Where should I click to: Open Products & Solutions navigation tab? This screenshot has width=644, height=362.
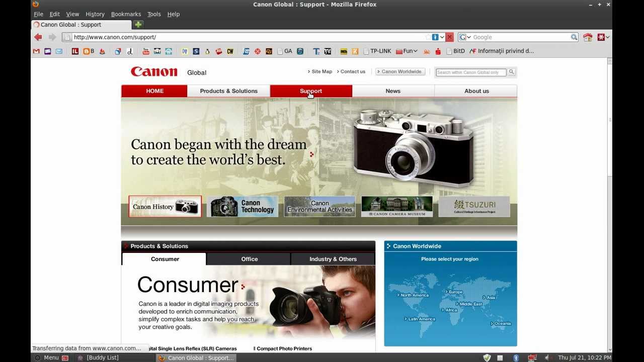(228, 91)
